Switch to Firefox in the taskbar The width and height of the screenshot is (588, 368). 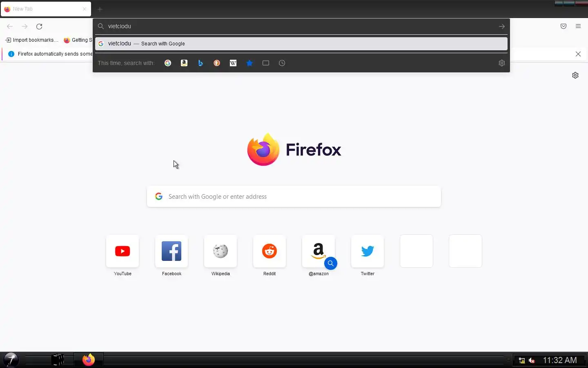[89, 360]
